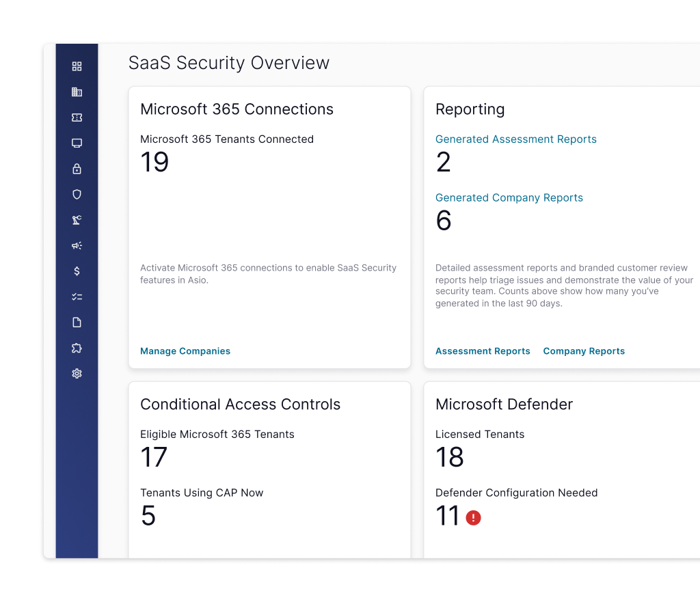The image size is (700, 602).
Task: Click the Conditional Access Controls card title
Action: coord(240,405)
